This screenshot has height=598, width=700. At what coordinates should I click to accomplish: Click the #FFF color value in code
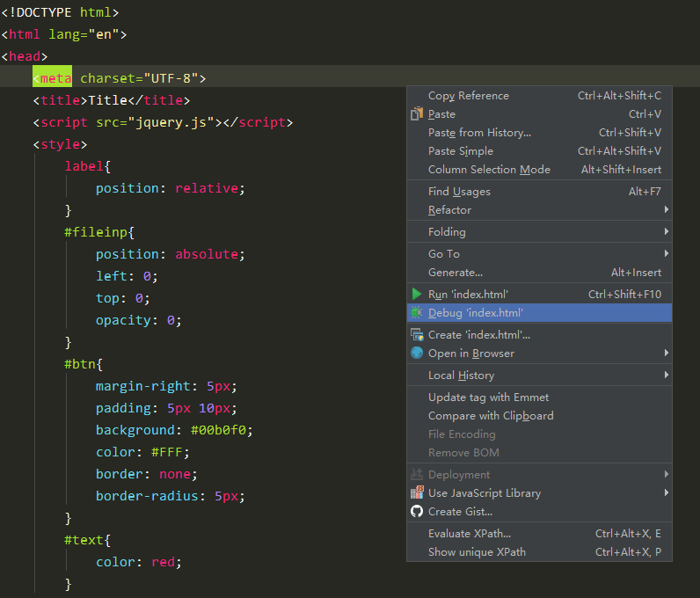click(x=167, y=452)
